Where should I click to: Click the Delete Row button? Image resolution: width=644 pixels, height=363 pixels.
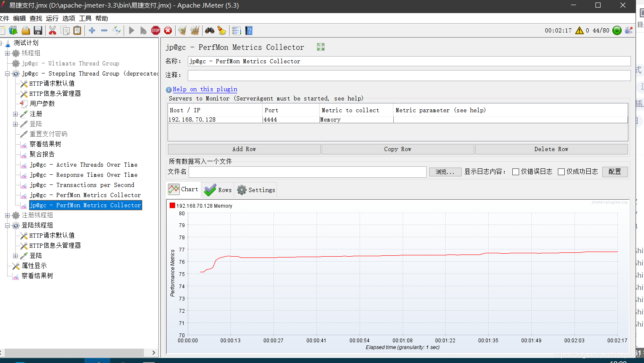pyautogui.click(x=551, y=149)
